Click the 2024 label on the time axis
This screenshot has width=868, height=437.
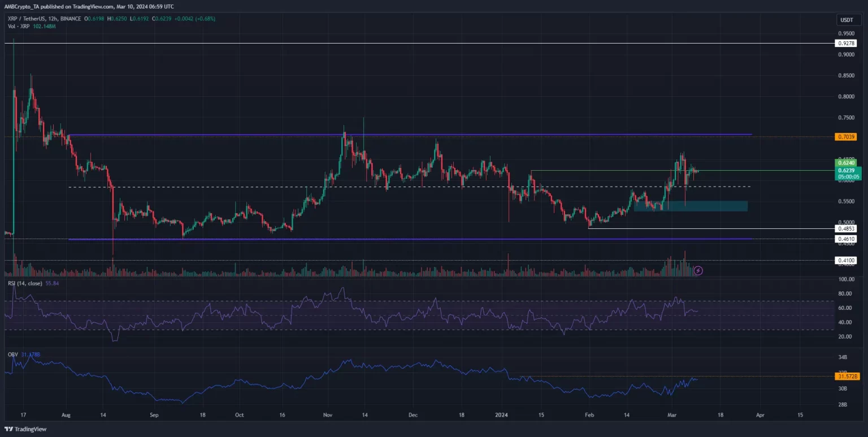point(501,414)
